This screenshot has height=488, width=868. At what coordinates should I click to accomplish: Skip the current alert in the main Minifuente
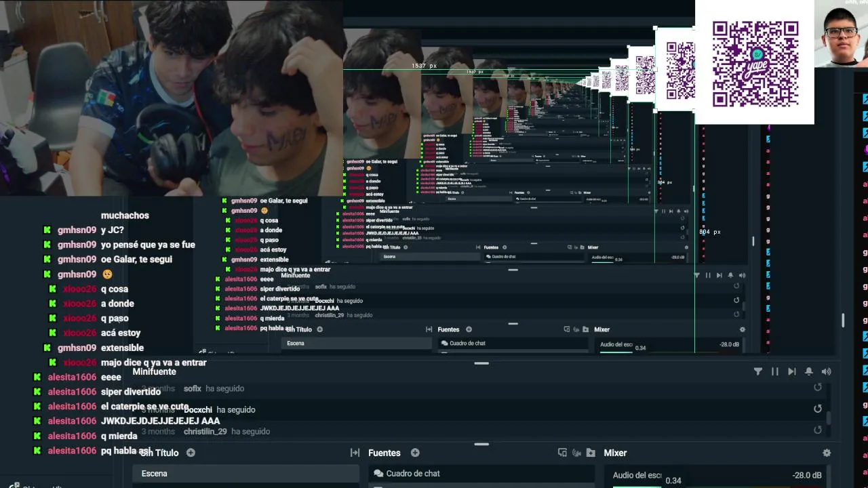(x=791, y=371)
